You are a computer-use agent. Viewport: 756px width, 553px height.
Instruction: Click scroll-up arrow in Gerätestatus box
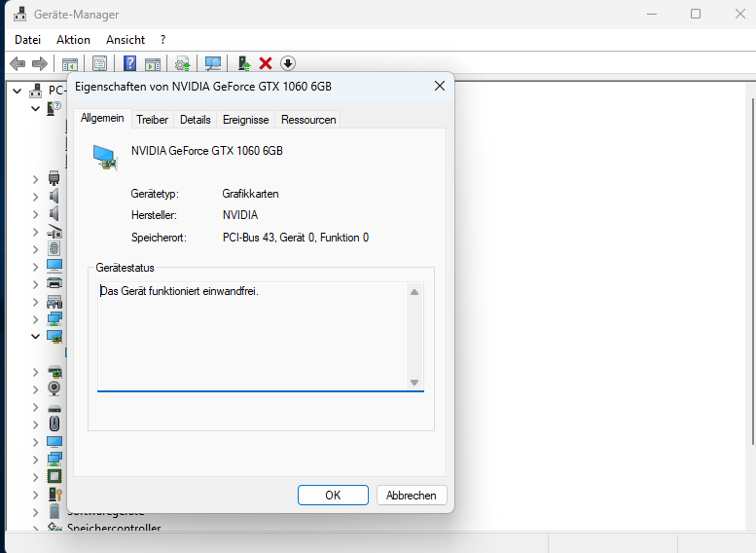tap(414, 292)
